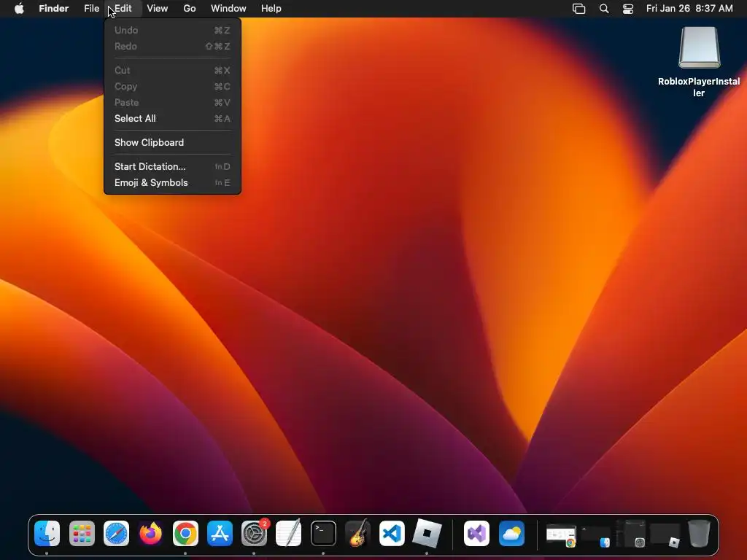Open TextEdit from the Dock
The height and width of the screenshot is (560, 747).
[x=289, y=533]
